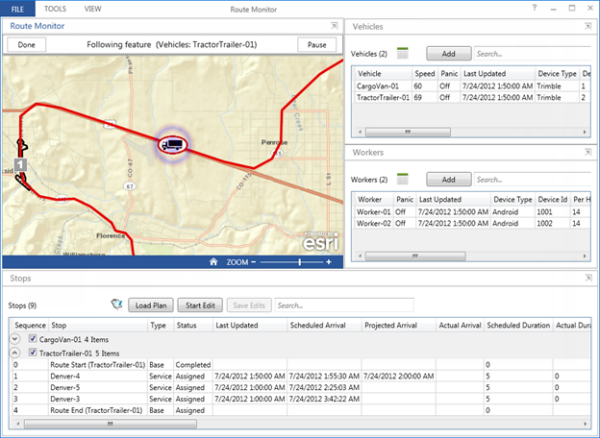
Task: Click the clear filter icon in Stops
Action: (x=116, y=305)
